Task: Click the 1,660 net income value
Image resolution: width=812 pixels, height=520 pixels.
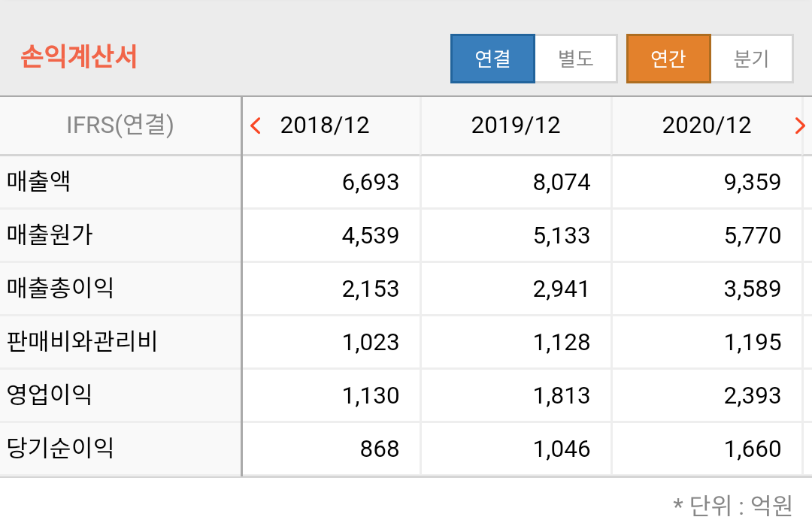Action: coord(753,449)
